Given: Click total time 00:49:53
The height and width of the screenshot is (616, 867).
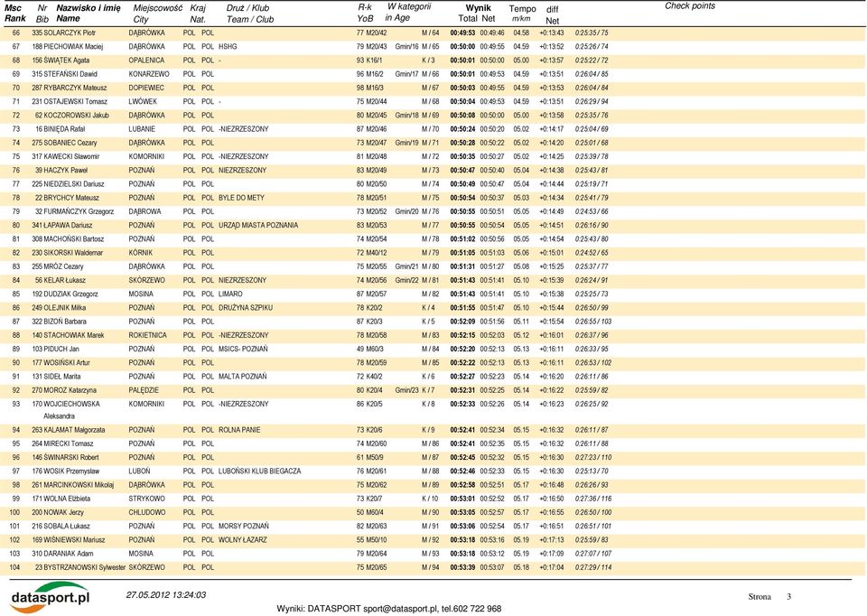Looking at the screenshot, I should click(462, 33).
